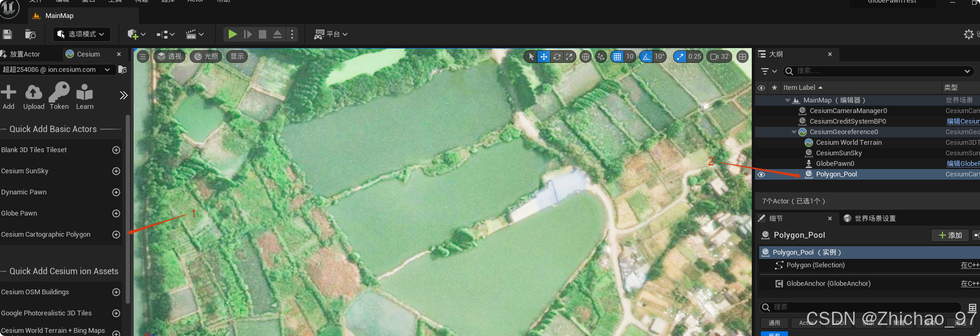Open the add-content cube dropdown
Screen dimensions: 980x336
tap(136, 34)
